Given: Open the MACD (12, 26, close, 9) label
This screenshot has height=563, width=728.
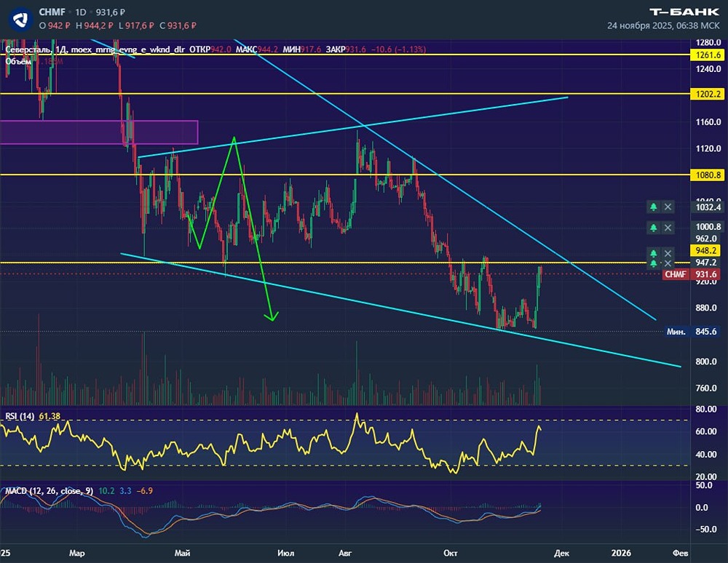Looking at the screenshot, I should click(x=50, y=491).
